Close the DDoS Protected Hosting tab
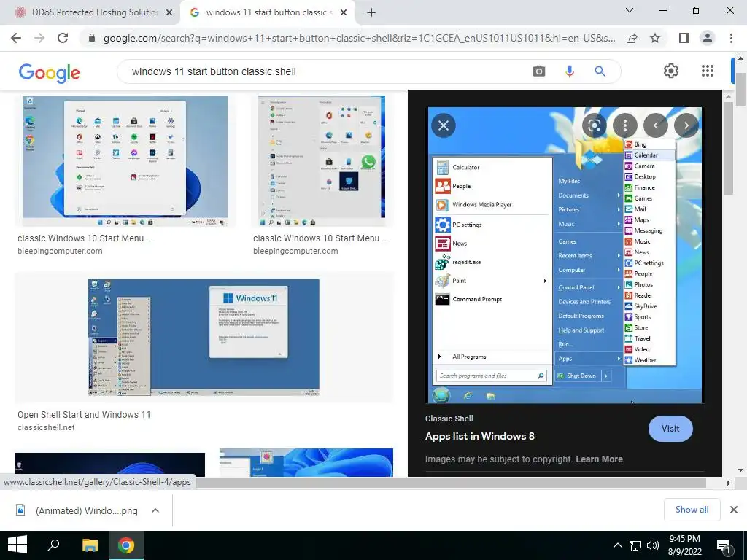Screen dimensions: 747x560 click(169, 13)
